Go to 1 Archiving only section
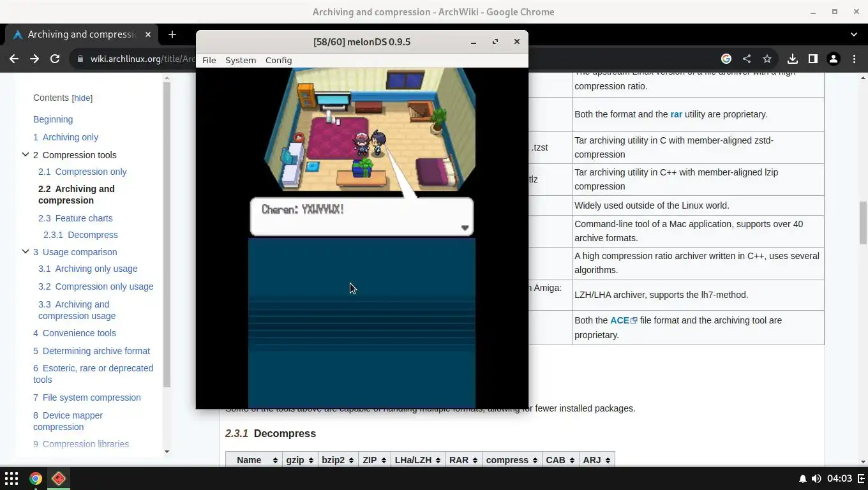This screenshot has width=868, height=490. click(x=66, y=137)
